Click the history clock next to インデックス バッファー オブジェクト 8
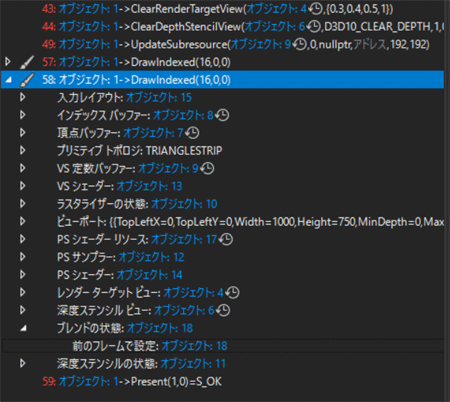This screenshot has height=402, width=450. [222, 115]
